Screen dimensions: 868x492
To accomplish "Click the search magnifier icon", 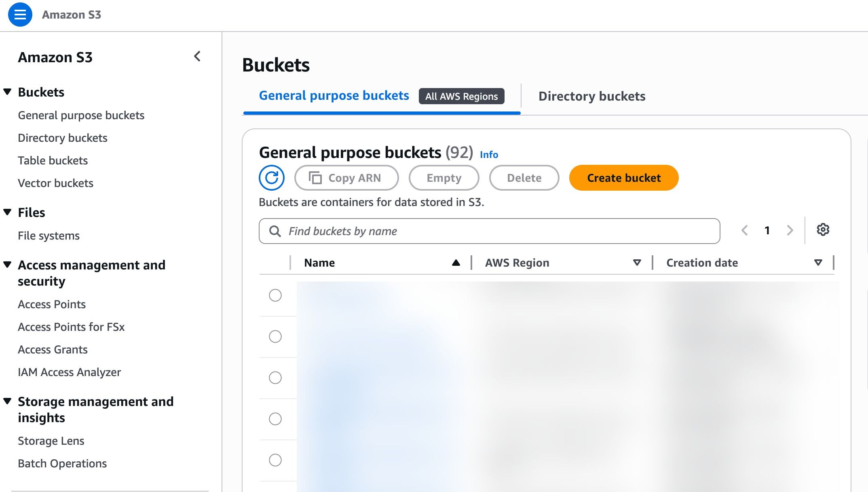I will [275, 231].
